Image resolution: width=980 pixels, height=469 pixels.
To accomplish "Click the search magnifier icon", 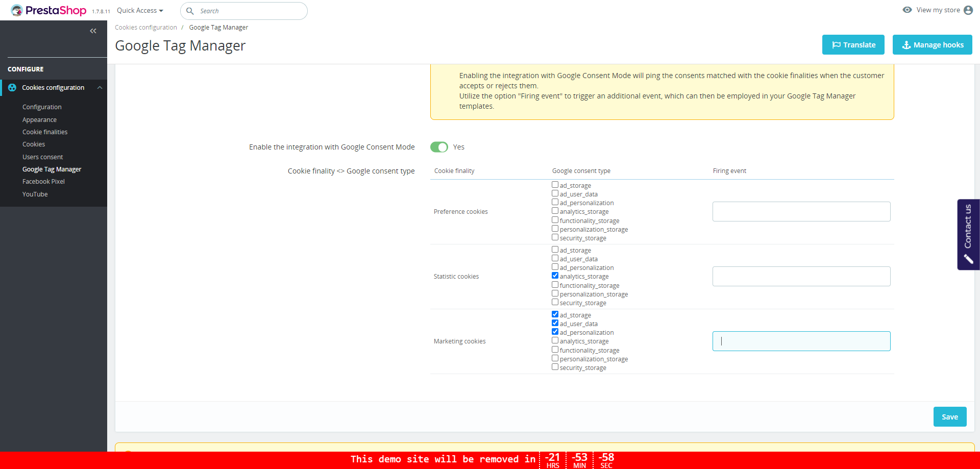I will tap(190, 11).
